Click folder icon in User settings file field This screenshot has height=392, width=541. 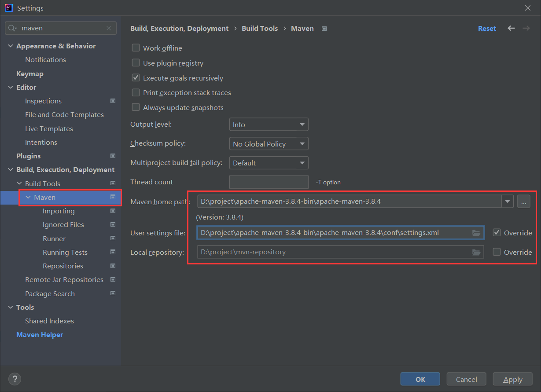pos(476,233)
